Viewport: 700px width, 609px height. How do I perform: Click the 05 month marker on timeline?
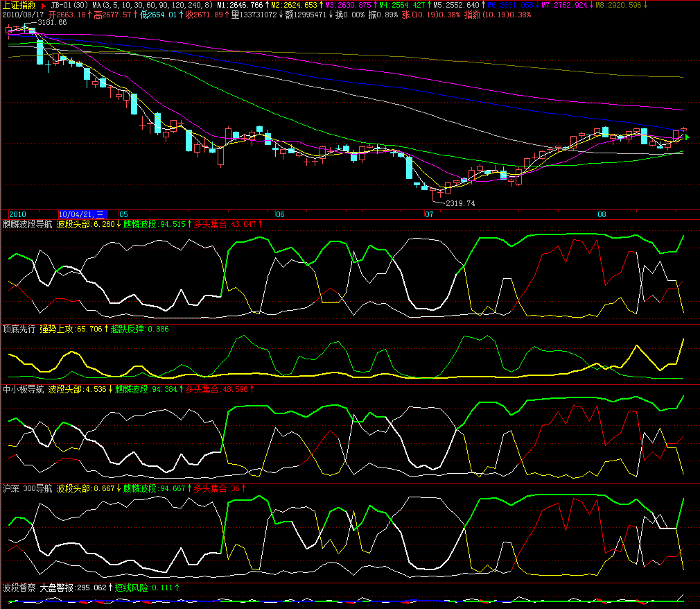[123, 214]
